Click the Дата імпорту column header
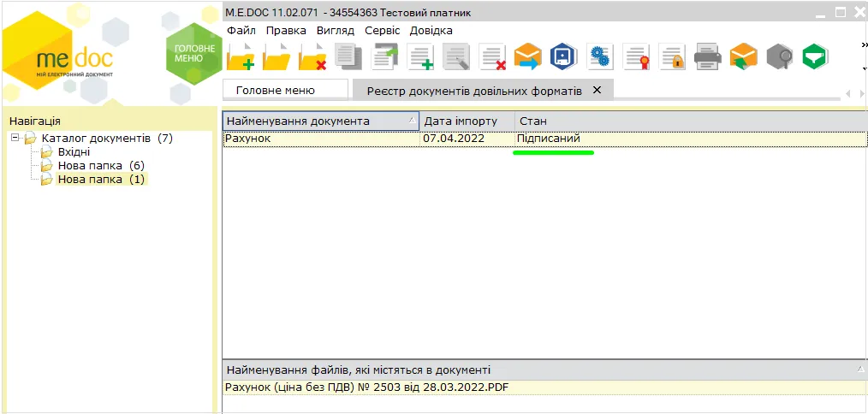This screenshot has width=868, height=414. (467, 121)
